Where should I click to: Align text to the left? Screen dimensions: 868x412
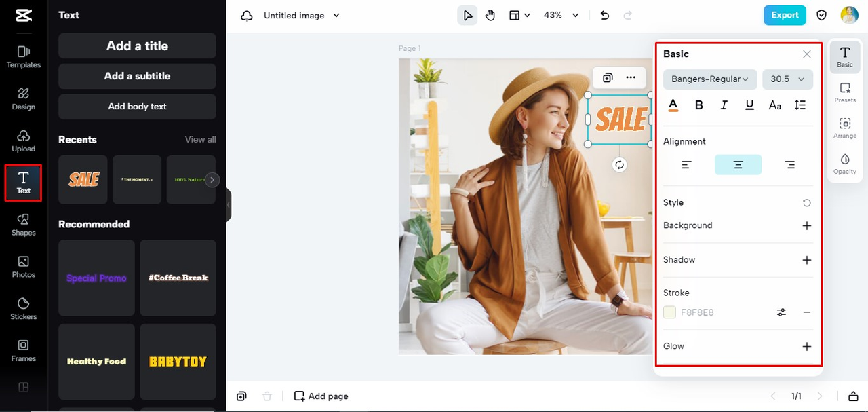tap(686, 165)
